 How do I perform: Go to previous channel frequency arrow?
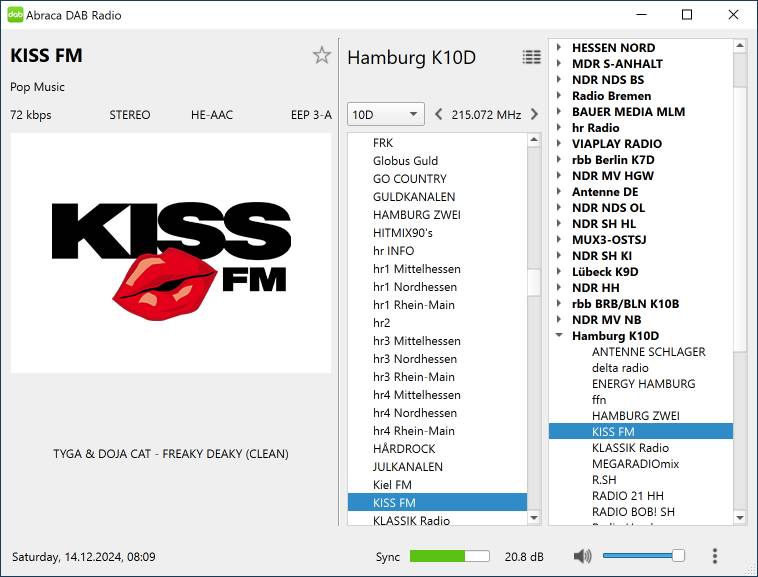coord(438,115)
